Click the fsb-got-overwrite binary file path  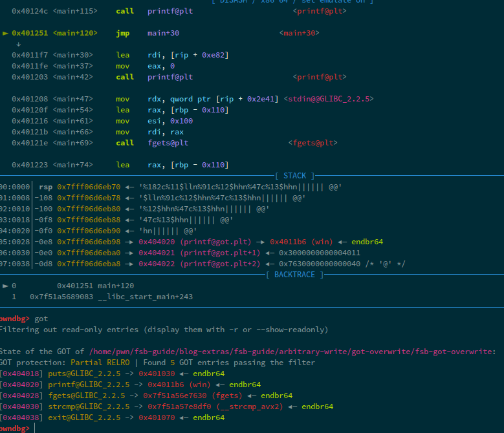click(295, 352)
